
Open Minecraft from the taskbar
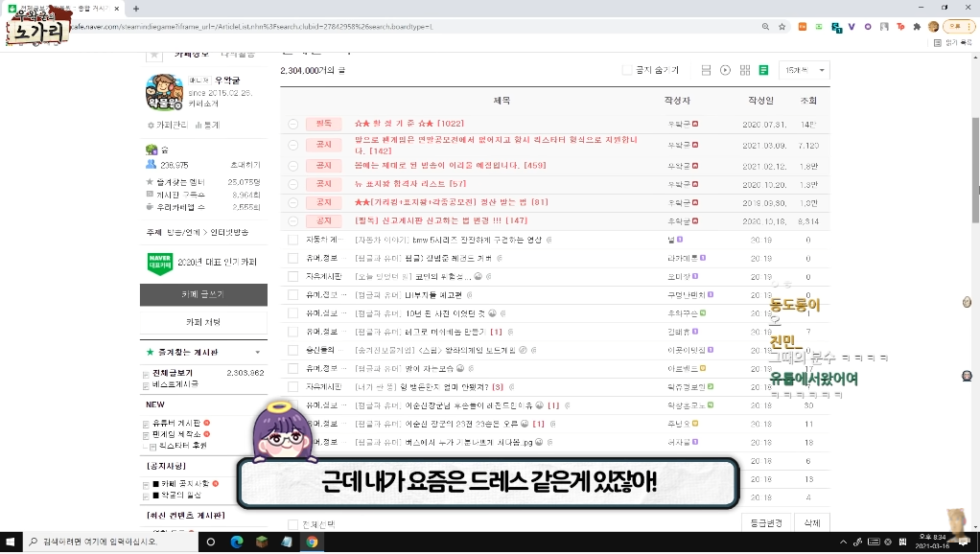pyautogui.click(x=261, y=542)
